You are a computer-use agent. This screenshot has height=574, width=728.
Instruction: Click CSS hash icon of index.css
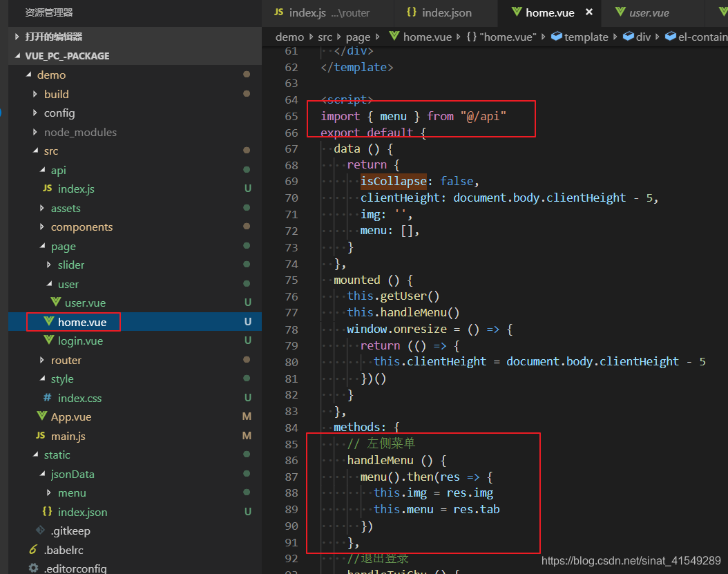click(48, 398)
